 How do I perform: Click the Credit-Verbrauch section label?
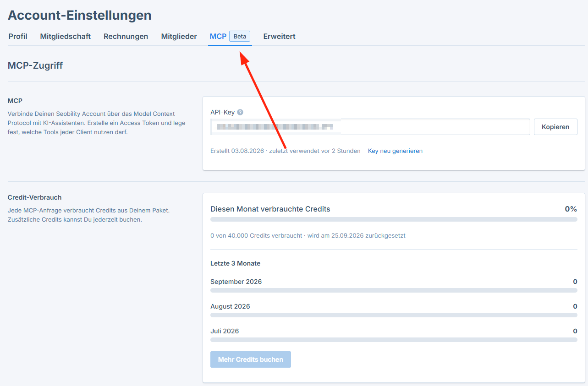pos(35,197)
